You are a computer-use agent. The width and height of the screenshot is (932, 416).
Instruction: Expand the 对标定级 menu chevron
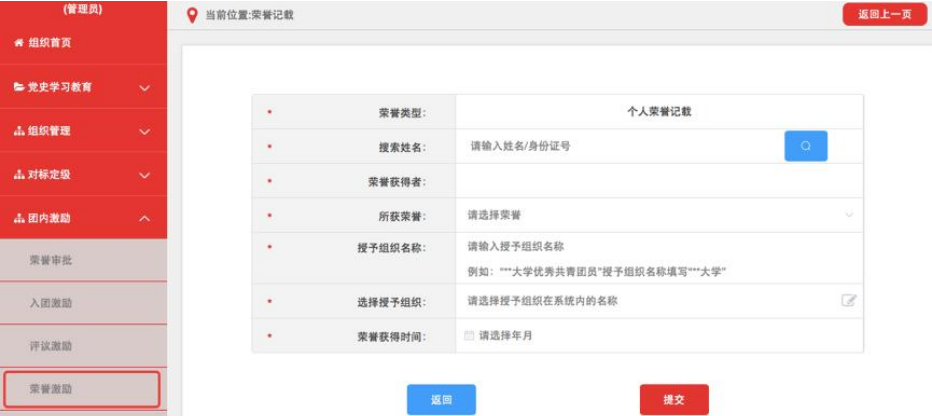tap(144, 176)
